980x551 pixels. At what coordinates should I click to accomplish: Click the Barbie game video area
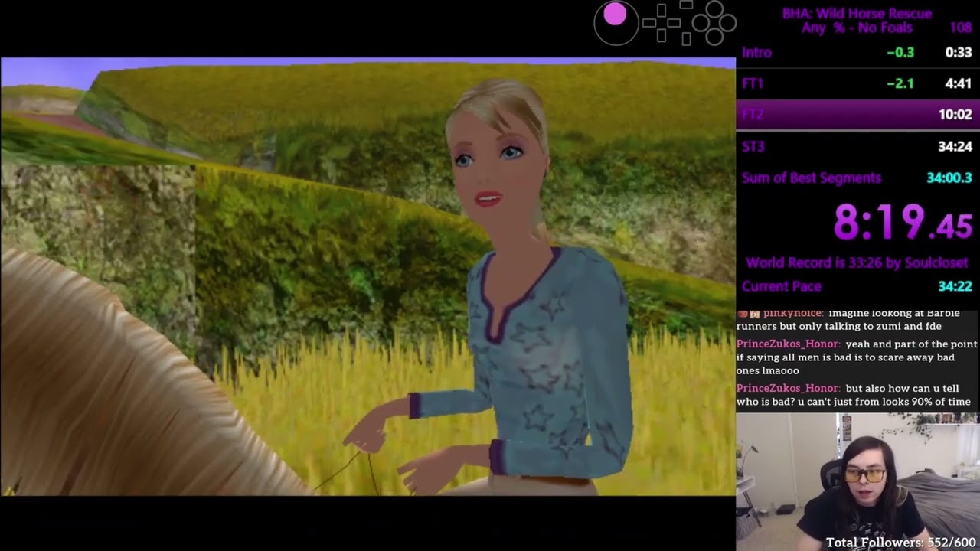367,276
